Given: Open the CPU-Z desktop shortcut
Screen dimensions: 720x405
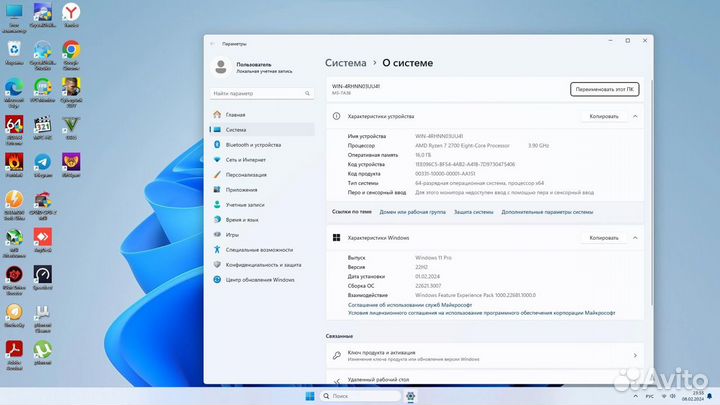Looking at the screenshot, I should [43, 205].
